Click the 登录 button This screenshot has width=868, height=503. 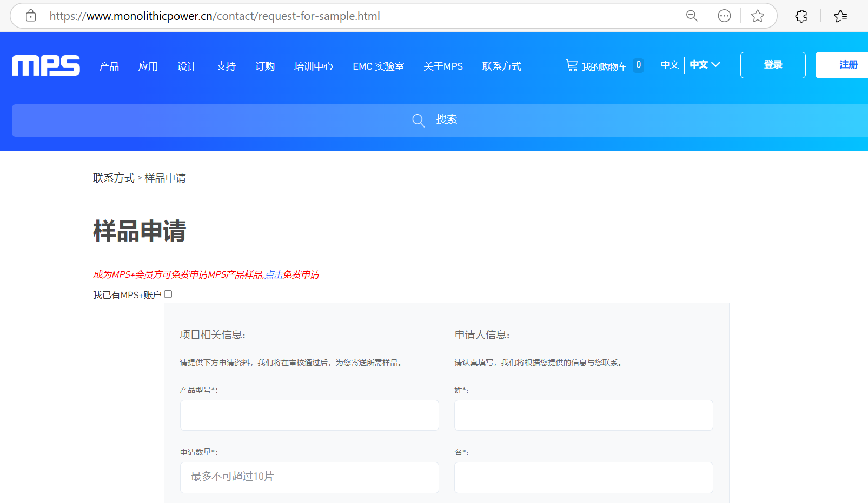tap(773, 65)
